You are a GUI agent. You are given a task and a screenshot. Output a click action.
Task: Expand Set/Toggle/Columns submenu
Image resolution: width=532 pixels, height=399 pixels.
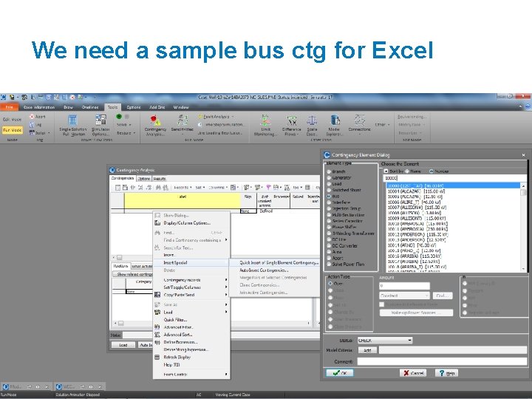click(x=191, y=287)
